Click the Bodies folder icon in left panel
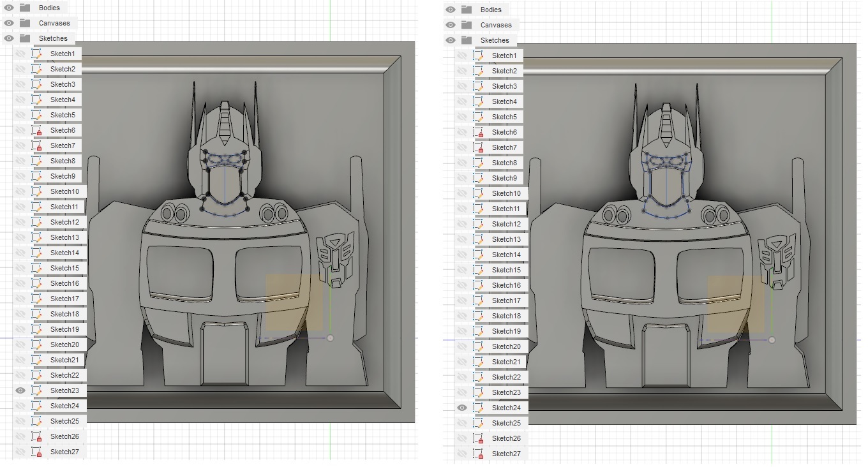Screen dimensions: 868x467 pos(25,8)
